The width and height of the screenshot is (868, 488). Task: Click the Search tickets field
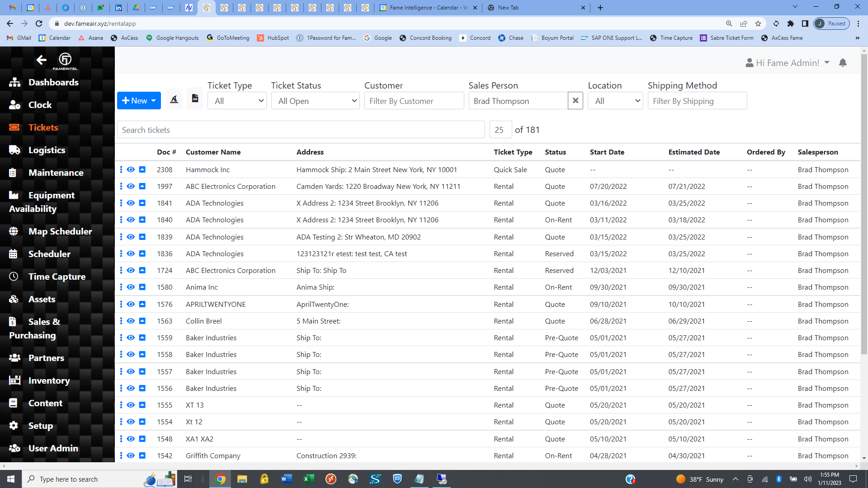pos(301,130)
